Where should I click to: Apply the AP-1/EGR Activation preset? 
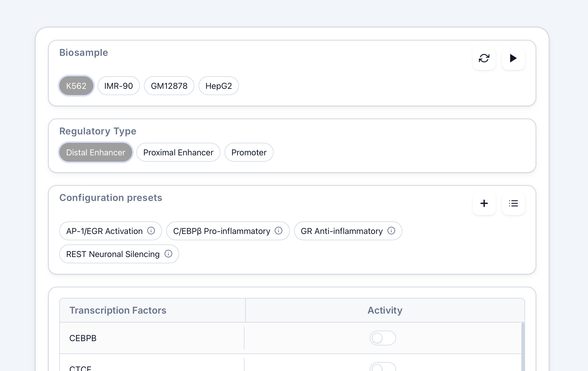click(x=104, y=231)
